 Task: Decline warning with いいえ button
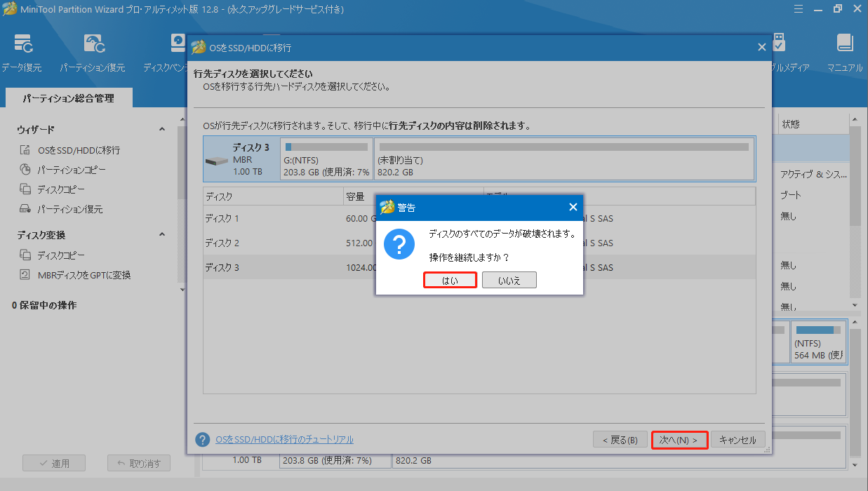(x=509, y=281)
